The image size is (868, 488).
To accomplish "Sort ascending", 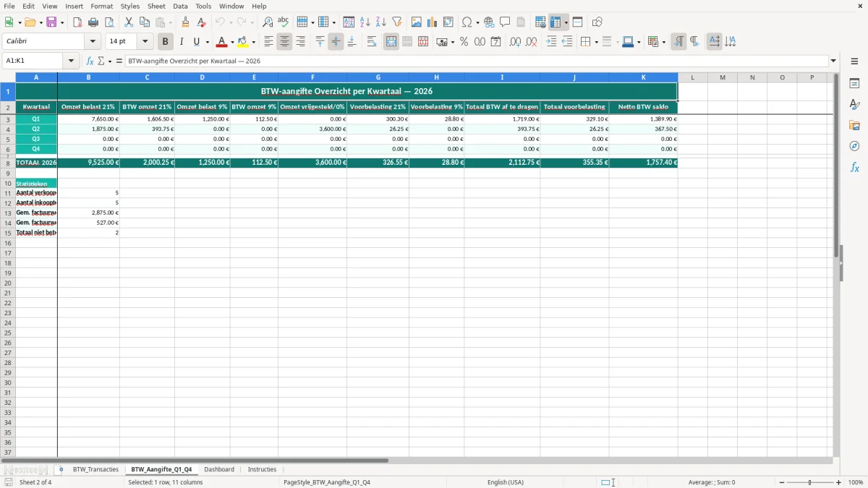I will point(365,22).
